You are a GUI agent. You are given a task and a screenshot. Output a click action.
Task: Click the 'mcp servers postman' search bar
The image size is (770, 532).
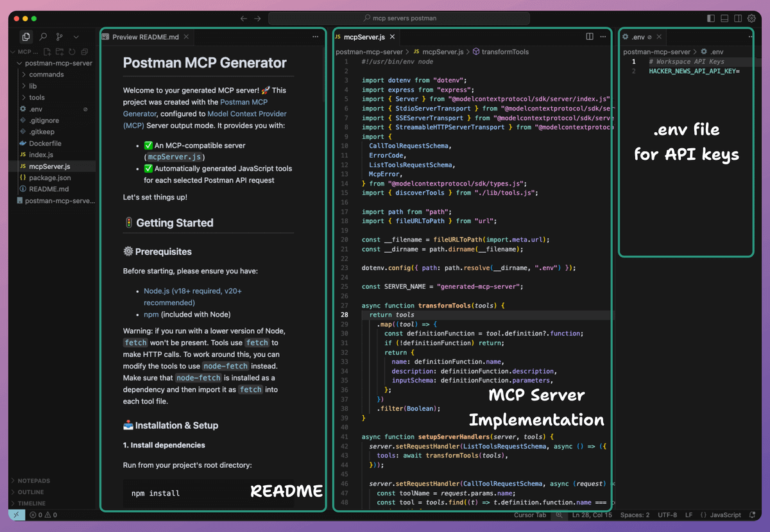click(x=399, y=19)
